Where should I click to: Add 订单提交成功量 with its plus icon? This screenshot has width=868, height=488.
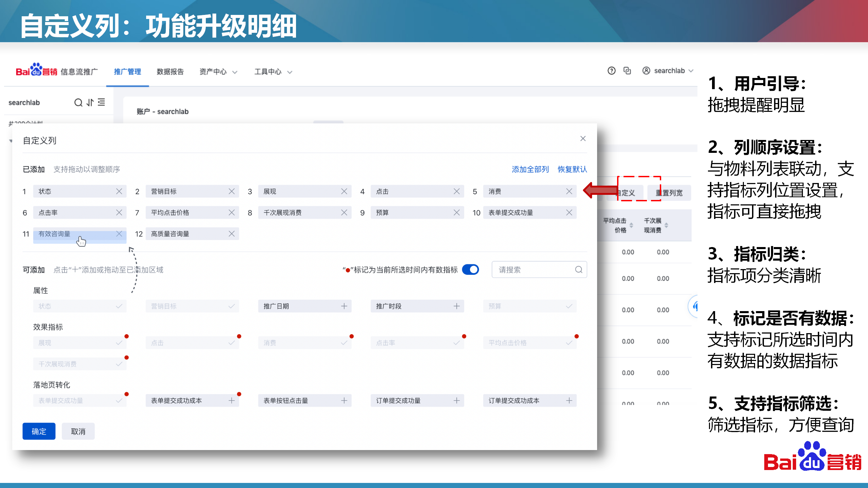click(457, 401)
